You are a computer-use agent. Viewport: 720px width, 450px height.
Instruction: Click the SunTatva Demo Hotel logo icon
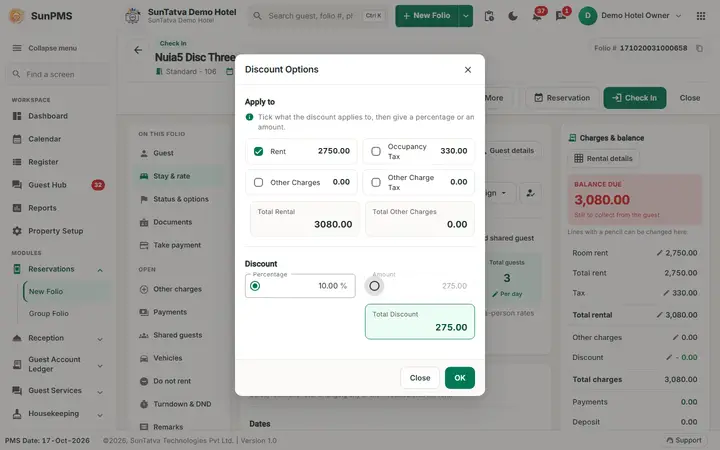pyautogui.click(x=132, y=16)
